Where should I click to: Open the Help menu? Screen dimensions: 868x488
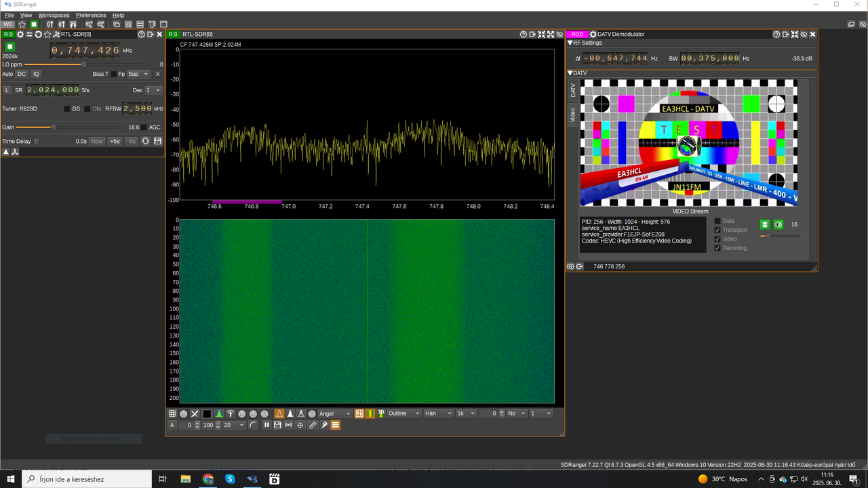click(118, 15)
